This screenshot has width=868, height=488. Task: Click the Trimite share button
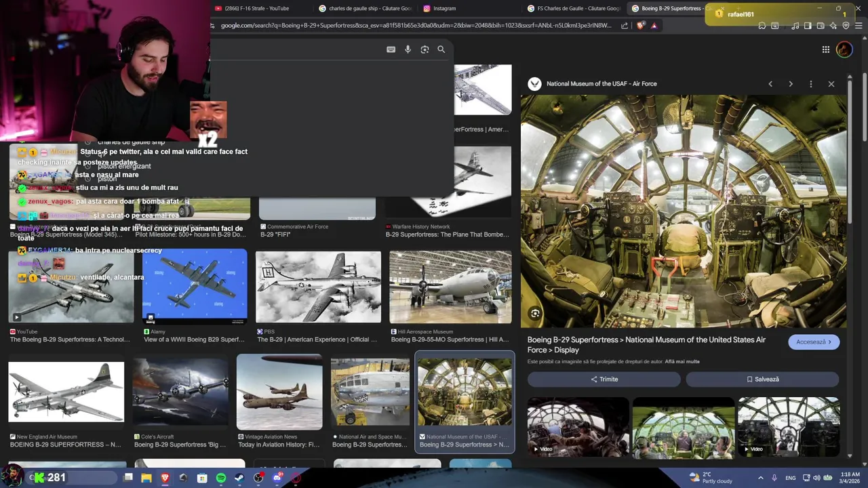[x=604, y=380]
